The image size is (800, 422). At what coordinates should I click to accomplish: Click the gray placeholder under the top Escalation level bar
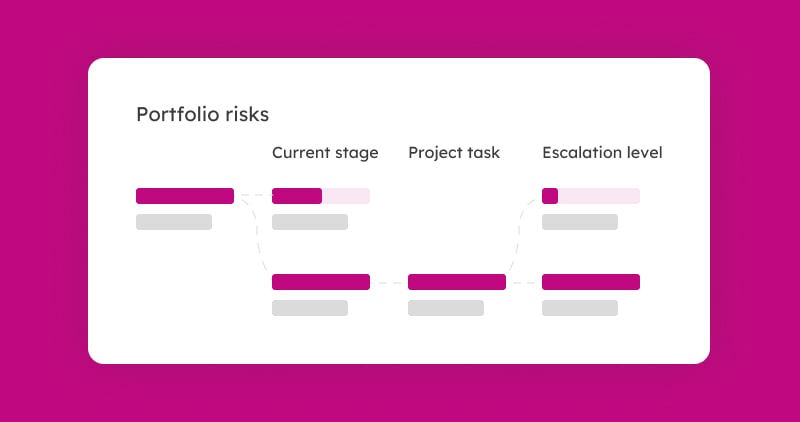(x=580, y=222)
